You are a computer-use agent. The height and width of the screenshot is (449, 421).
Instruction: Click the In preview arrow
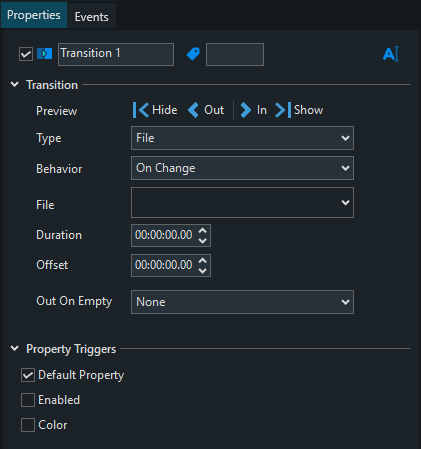point(246,110)
